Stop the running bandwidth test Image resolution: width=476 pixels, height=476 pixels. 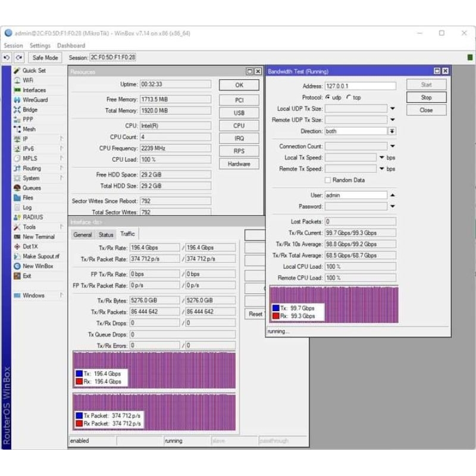pyautogui.click(x=426, y=98)
